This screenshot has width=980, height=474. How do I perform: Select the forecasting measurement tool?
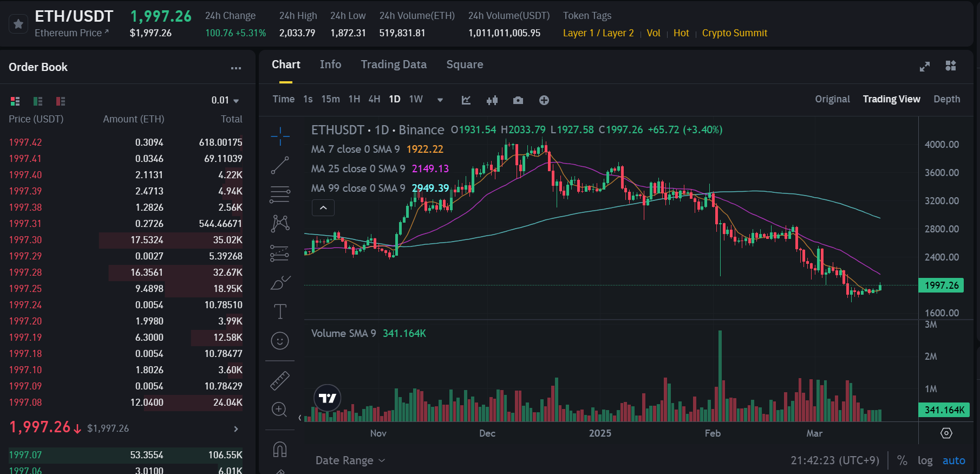[280, 253]
